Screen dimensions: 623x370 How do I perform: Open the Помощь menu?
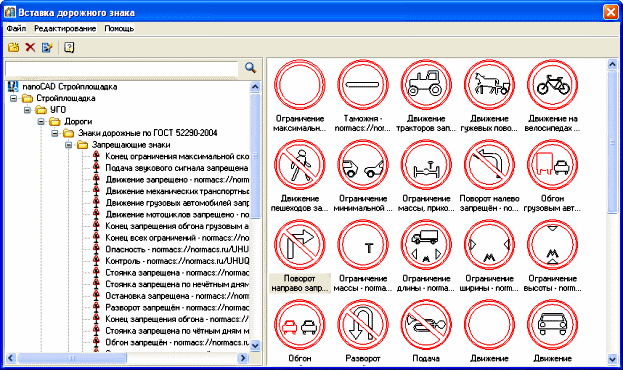[x=119, y=29]
